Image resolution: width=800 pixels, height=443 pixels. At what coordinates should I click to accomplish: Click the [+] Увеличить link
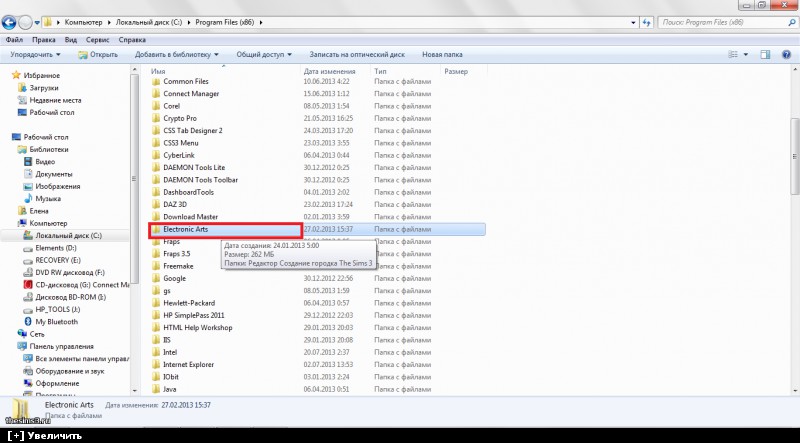[45, 436]
